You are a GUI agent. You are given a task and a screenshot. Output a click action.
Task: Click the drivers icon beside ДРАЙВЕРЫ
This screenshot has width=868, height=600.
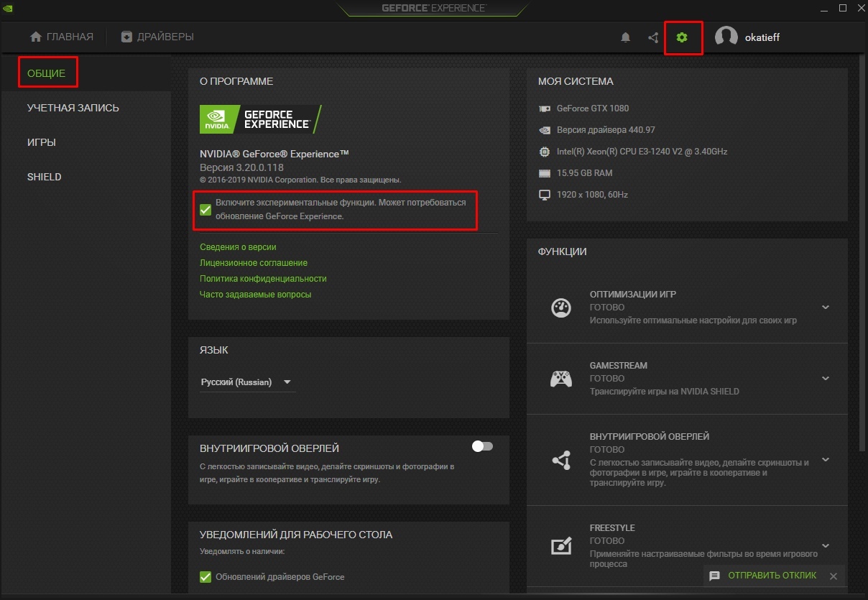coord(126,37)
